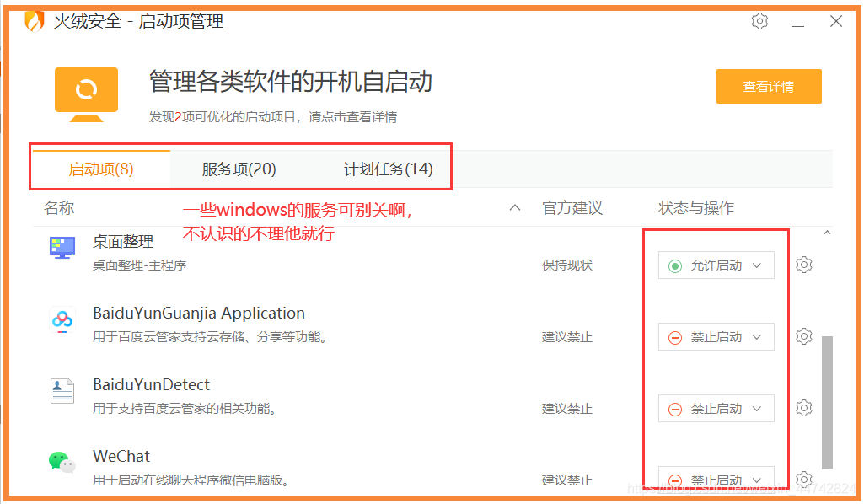Switch to 服务项(20) tab

pos(239,169)
